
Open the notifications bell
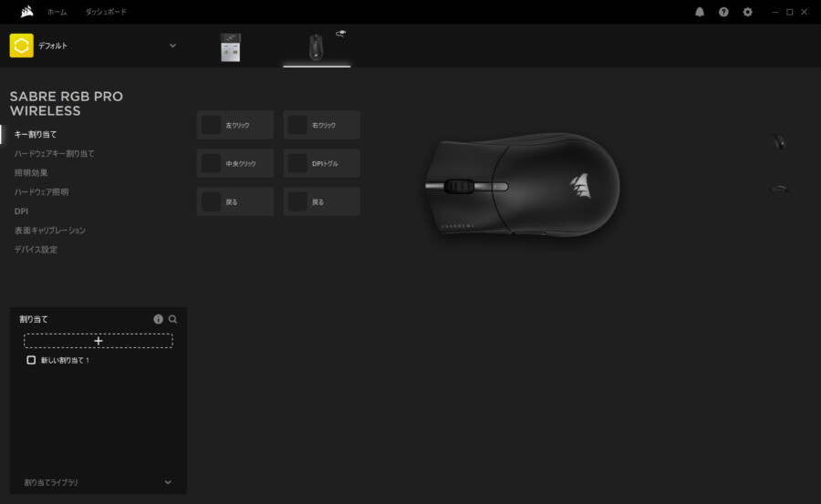700,12
